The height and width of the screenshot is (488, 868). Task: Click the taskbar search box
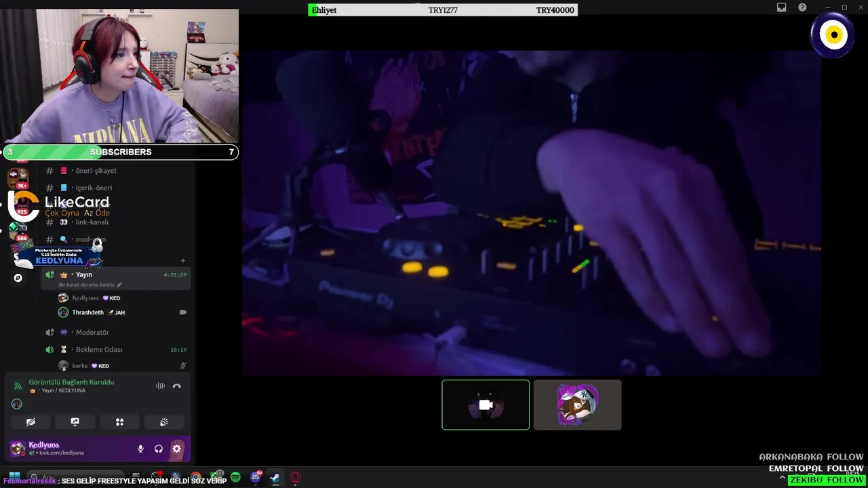coord(75,477)
